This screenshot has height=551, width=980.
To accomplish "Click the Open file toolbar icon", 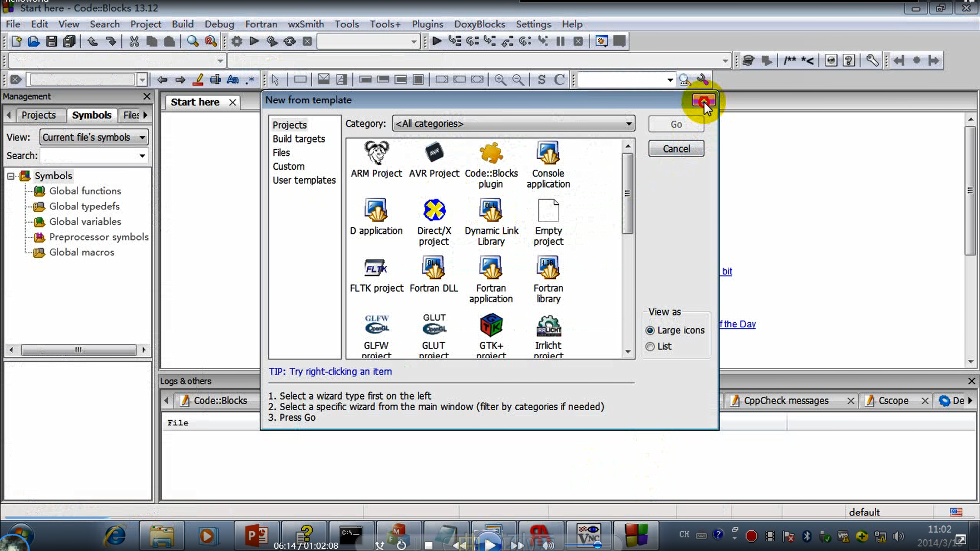I will click(33, 41).
